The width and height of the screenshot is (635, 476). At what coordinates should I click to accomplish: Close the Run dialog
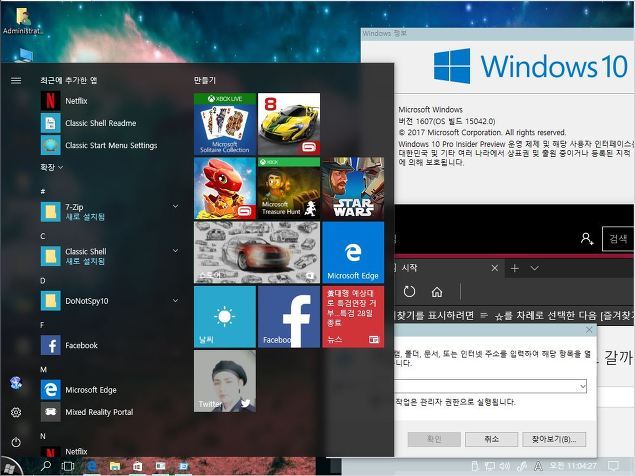589,330
